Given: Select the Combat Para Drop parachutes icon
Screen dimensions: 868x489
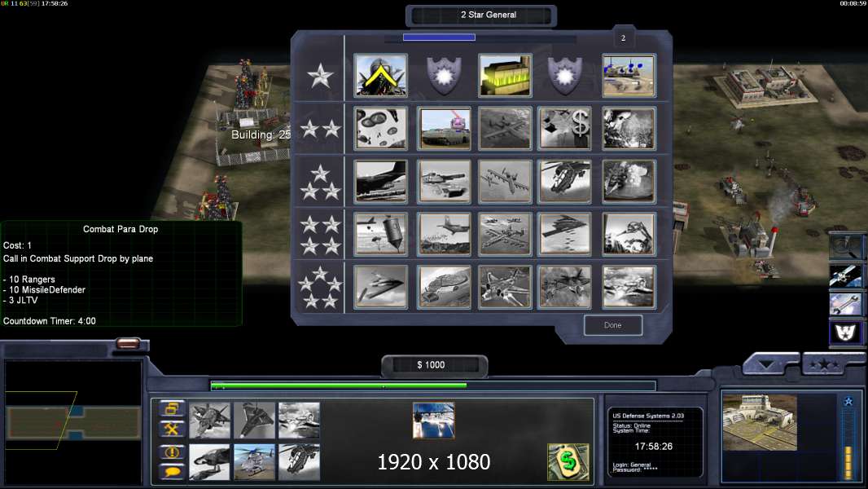Looking at the screenshot, I should pos(380,129).
